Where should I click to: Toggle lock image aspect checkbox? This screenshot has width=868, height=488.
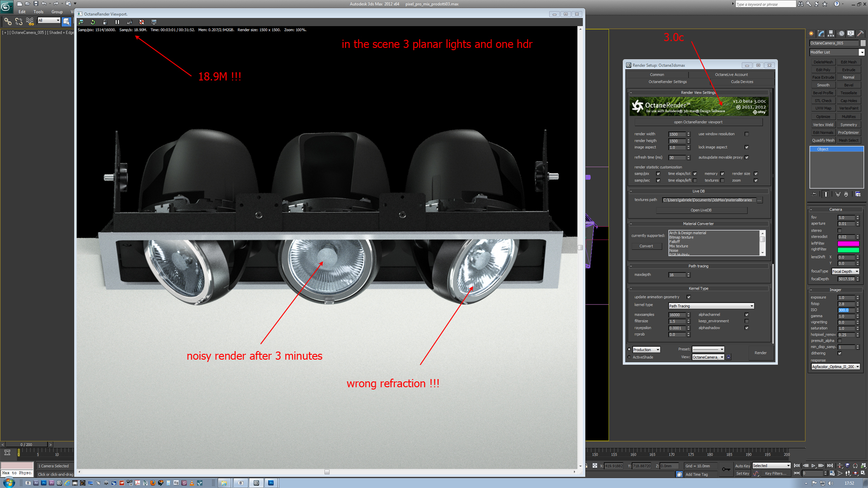pos(746,147)
